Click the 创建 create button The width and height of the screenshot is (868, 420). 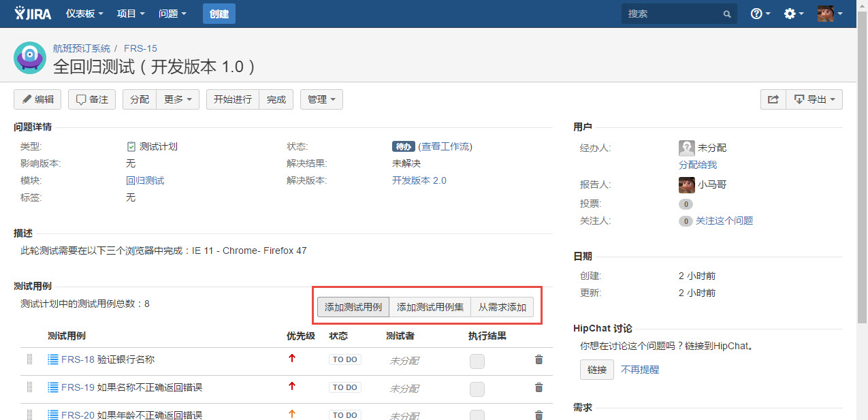click(x=219, y=14)
